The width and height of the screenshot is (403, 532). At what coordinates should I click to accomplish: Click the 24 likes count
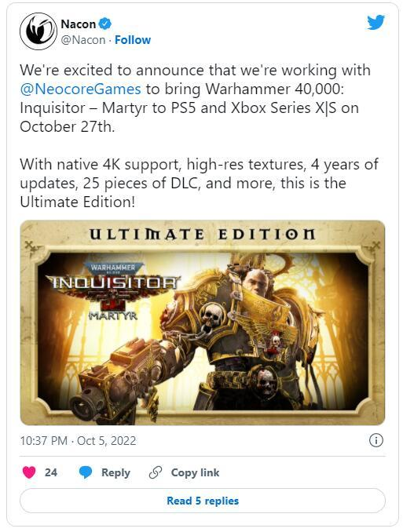coord(51,472)
